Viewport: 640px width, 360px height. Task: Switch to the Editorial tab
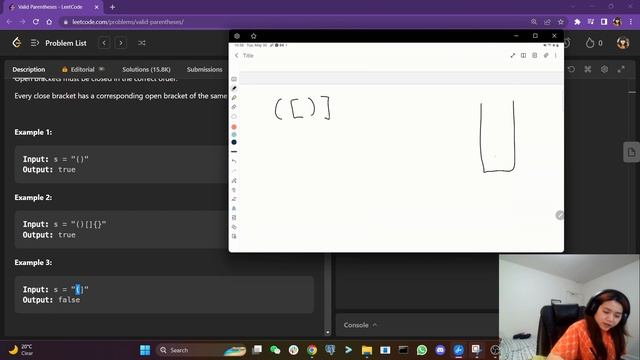[82, 69]
